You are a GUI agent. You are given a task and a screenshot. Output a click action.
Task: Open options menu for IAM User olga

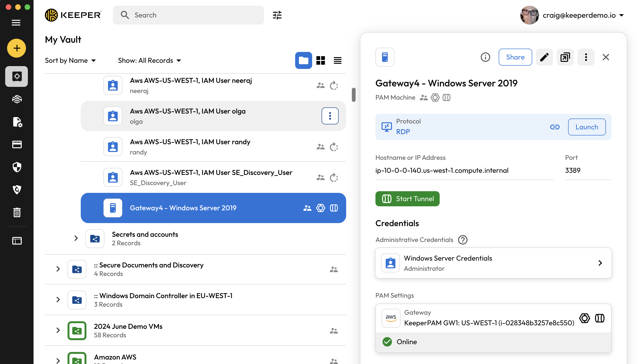(x=330, y=116)
